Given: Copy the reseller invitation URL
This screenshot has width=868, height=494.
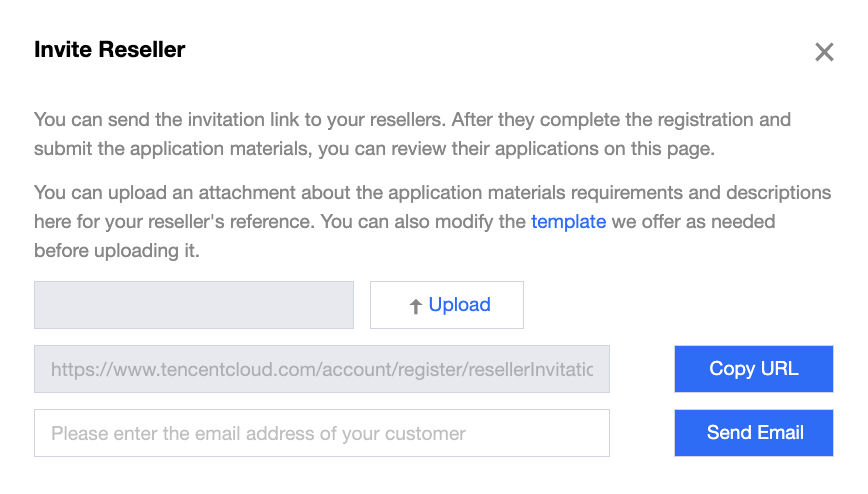Looking at the screenshot, I should 753,369.
